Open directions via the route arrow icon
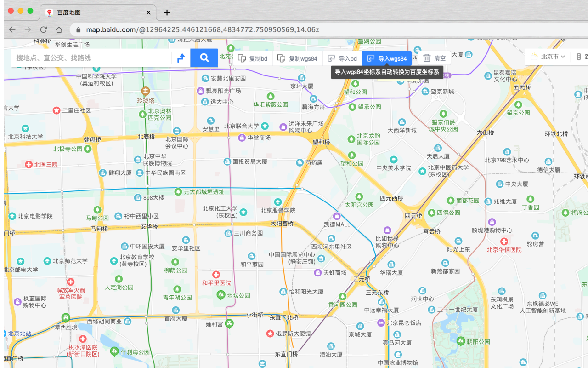This screenshot has width=588, height=368. (x=181, y=57)
